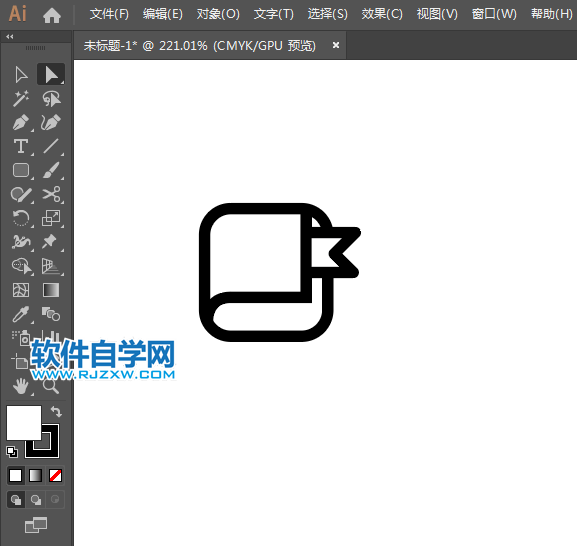Open the 窗口(W) menu
Viewport: 577px width, 546px height.
(494, 14)
